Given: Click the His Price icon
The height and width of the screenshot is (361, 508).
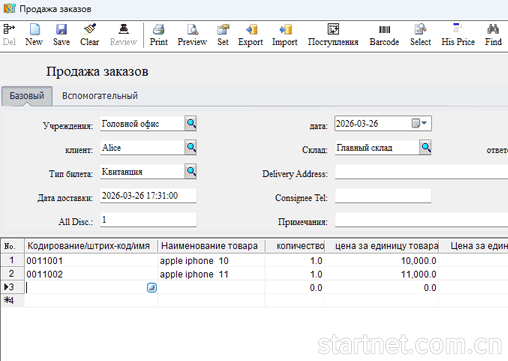Looking at the screenshot, I should (458, 29).
